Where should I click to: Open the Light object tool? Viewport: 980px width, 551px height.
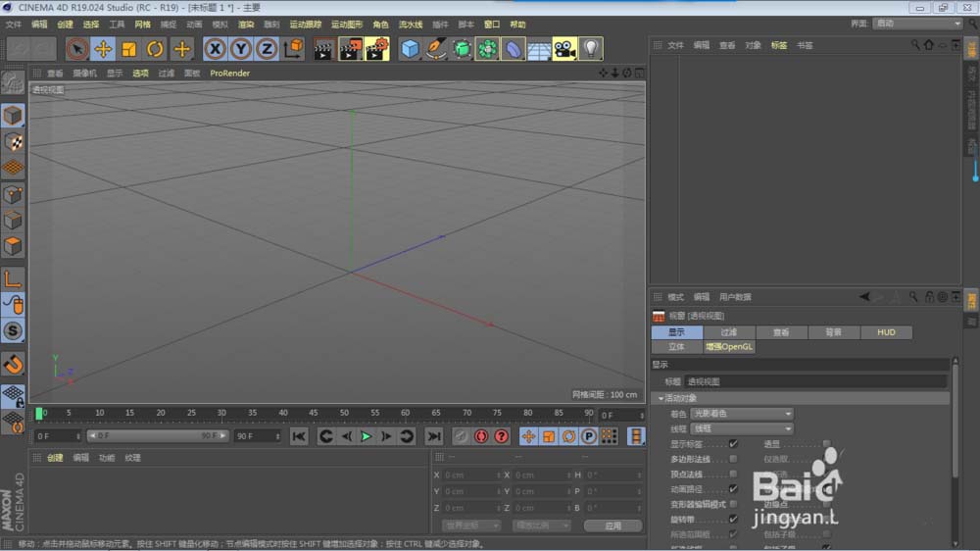[x=591, y=49]
